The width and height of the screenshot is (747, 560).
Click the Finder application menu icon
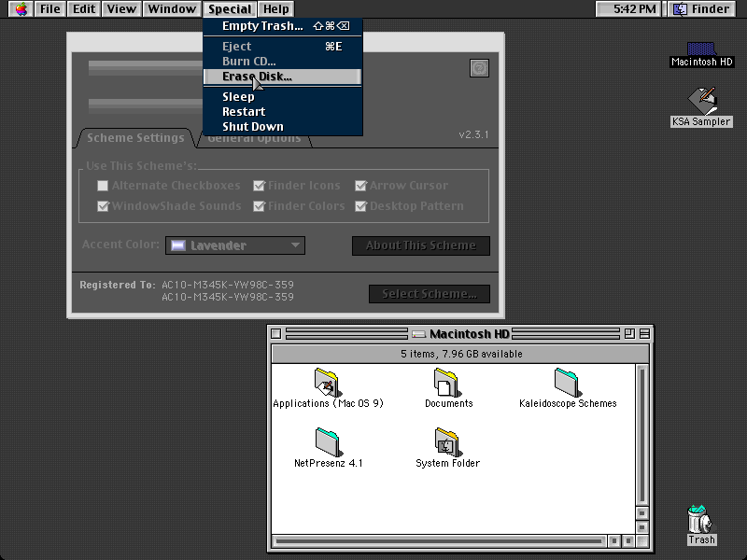coord(680,9)
